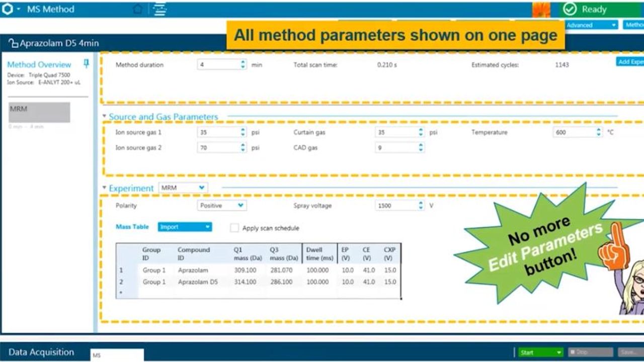Open the configuration sliders icon

click(x=160, y=9)
